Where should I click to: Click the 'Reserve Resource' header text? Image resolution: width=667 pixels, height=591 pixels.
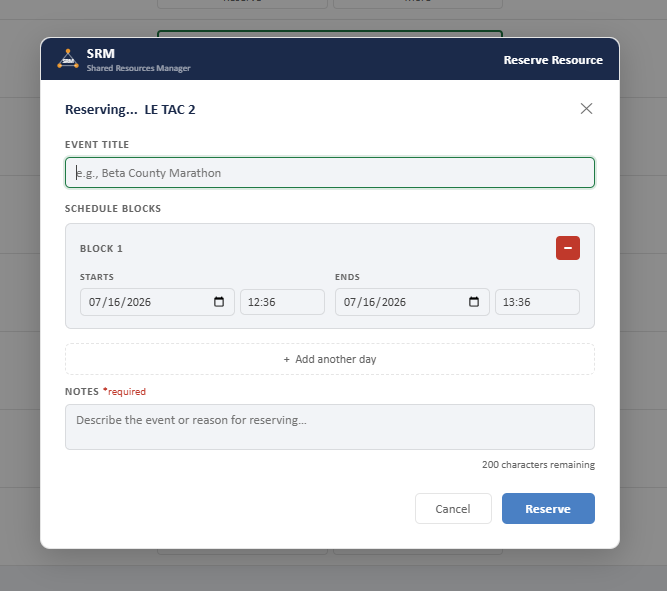click(553, 60)
